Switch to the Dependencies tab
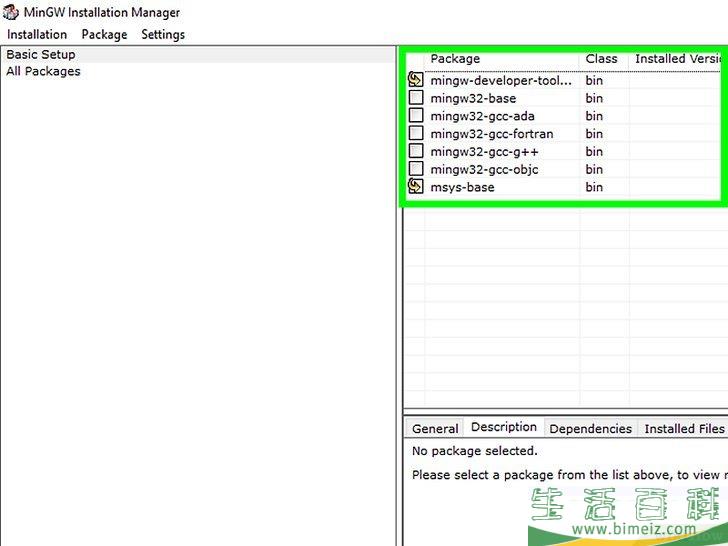This screenshot has height=546, width=728. coord(590,429)
